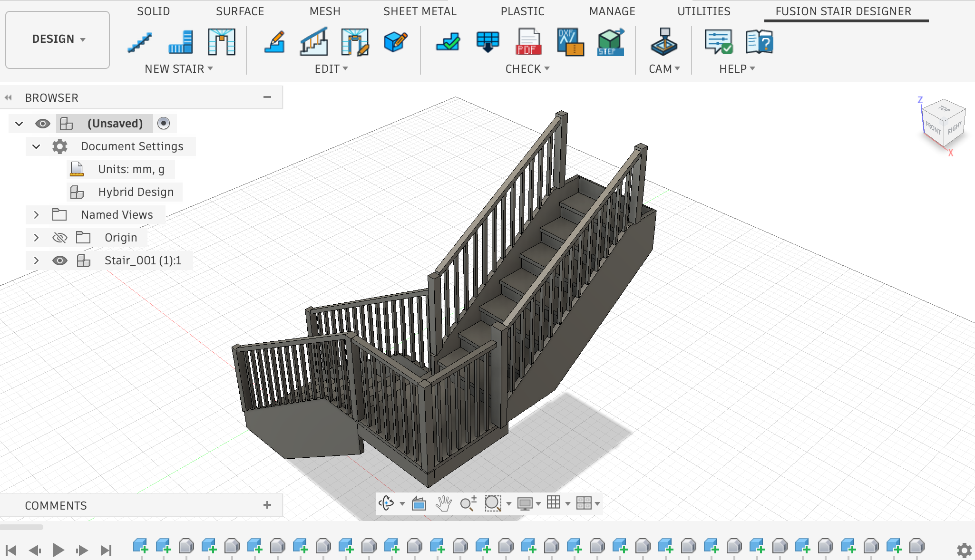Click the FRONT face of the view cube
The image size is (975, 560).
[x=933, y=128]
